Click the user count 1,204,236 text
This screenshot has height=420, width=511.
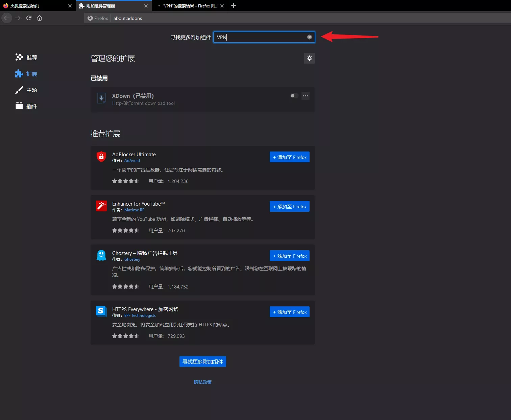click(178, 181)
